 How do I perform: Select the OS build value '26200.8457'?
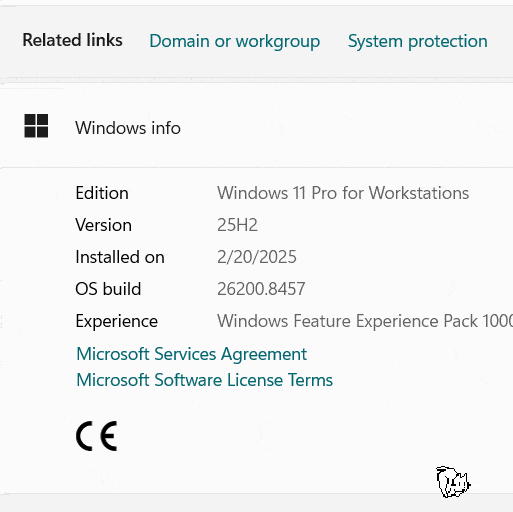pyautogui.click(x=261, y=289)
